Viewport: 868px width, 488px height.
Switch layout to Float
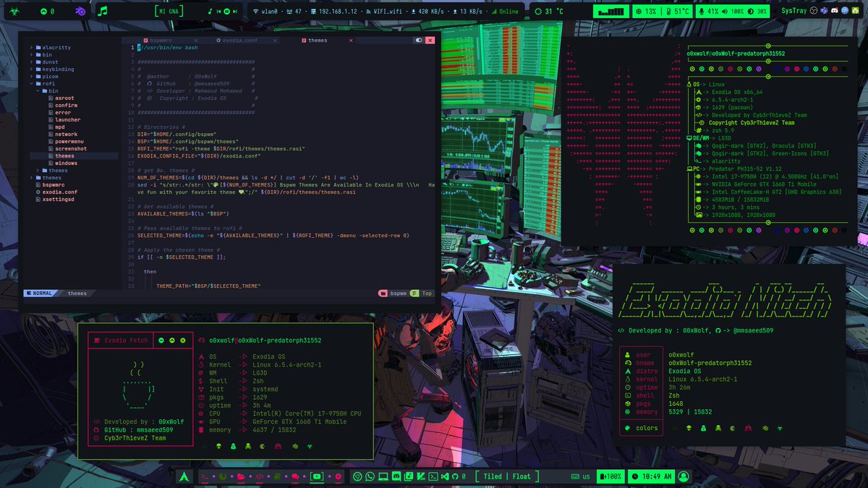(522, 476)
